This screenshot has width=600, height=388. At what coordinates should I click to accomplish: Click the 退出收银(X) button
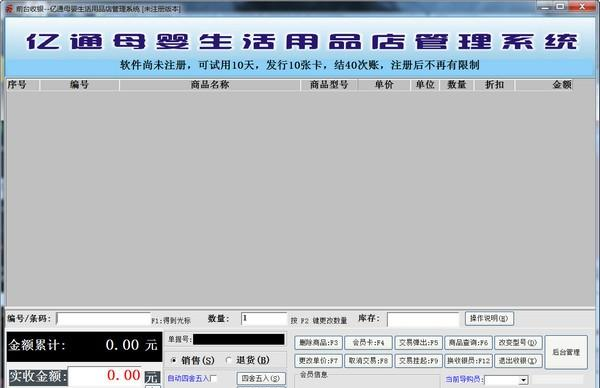pos(518,361)
